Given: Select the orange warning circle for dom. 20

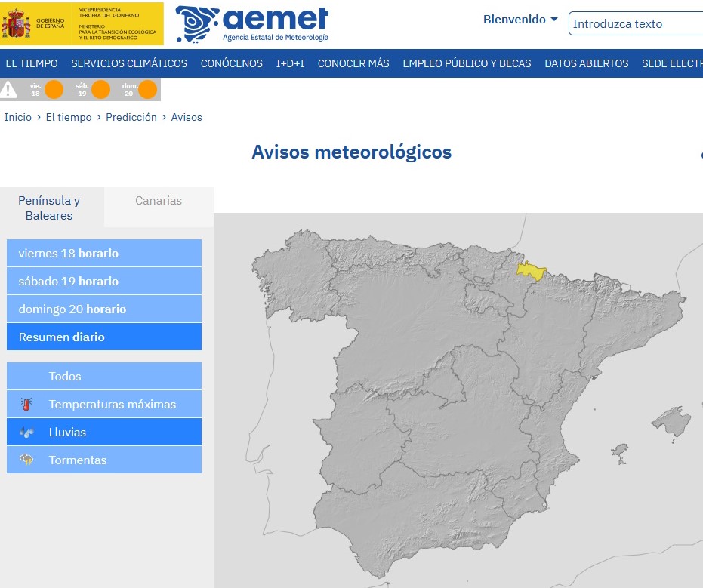Looking at the screenshot, I should [x=147, y=89].
